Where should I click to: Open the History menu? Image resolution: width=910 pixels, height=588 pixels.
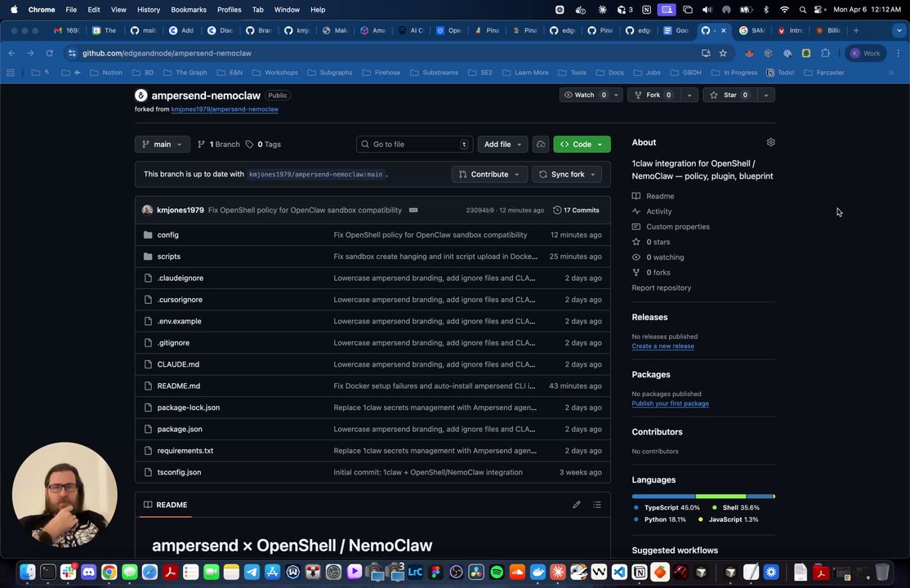point(149,10)
